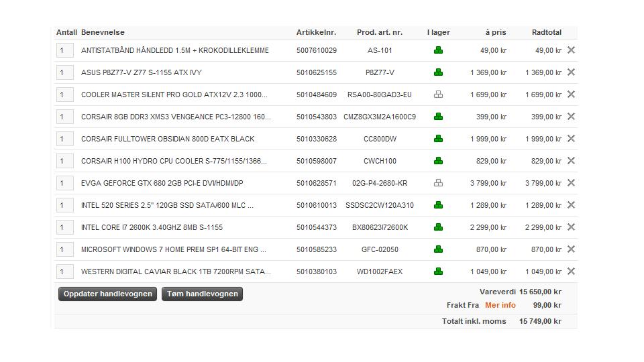Open CORSAIR FULLTOWER OBSIDIAN 800D product name
The width and height of the screenshot is (644, 362).
coord(168,139)
